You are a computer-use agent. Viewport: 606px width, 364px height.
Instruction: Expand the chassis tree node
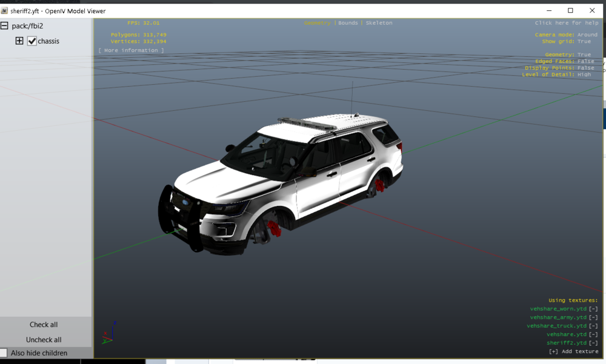[19, 41]
